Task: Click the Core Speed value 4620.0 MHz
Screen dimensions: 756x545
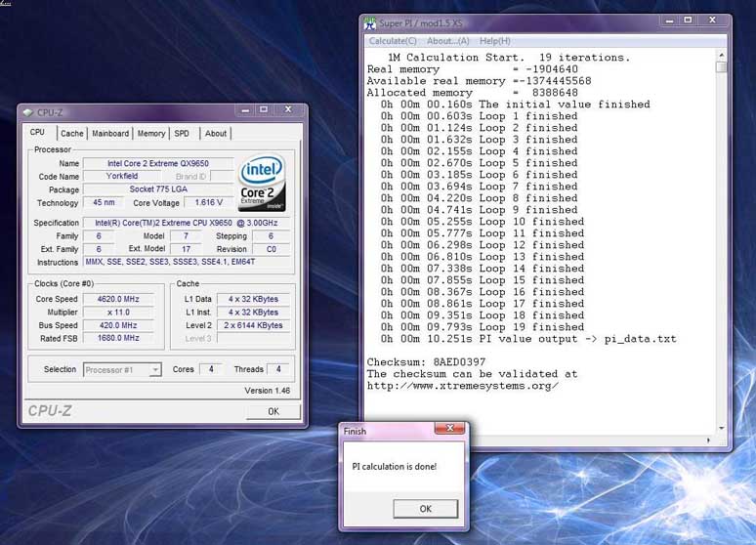Action: point(118,299)
